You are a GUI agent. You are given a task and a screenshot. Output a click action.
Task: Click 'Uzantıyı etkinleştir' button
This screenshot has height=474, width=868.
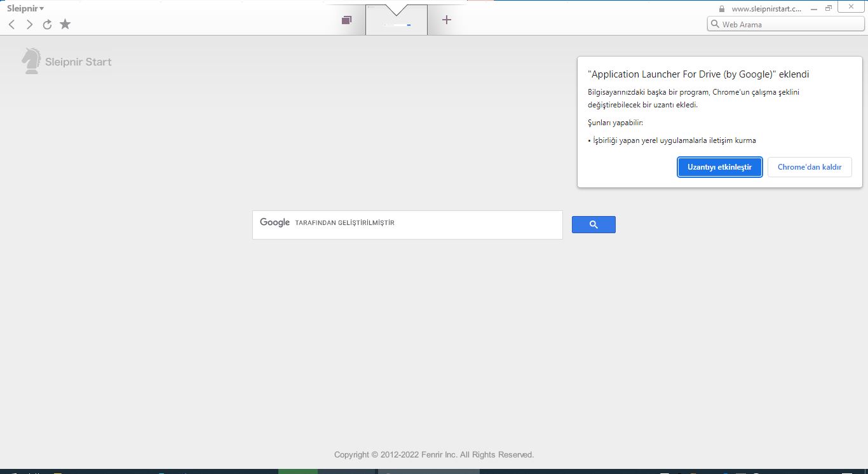click(x=719, y=167)
